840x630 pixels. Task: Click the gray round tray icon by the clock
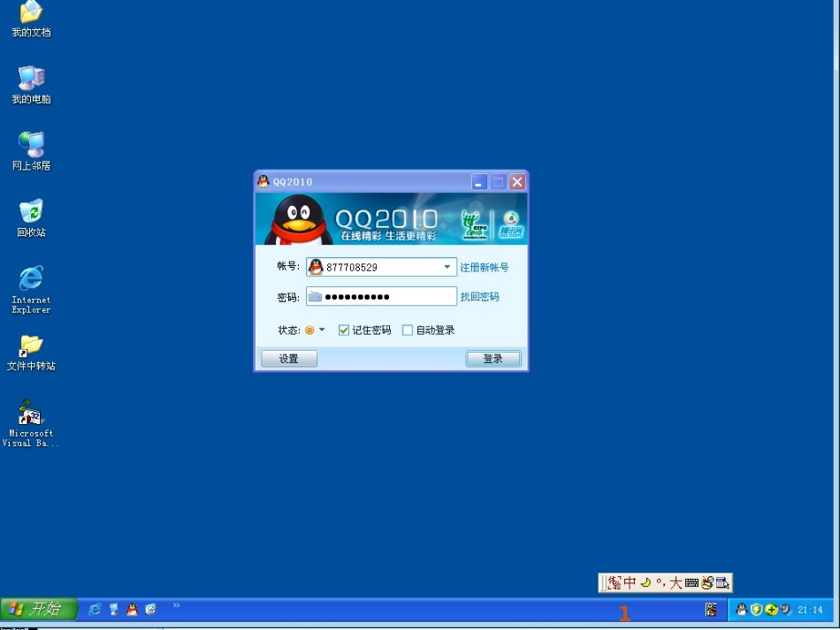(786, 609)
